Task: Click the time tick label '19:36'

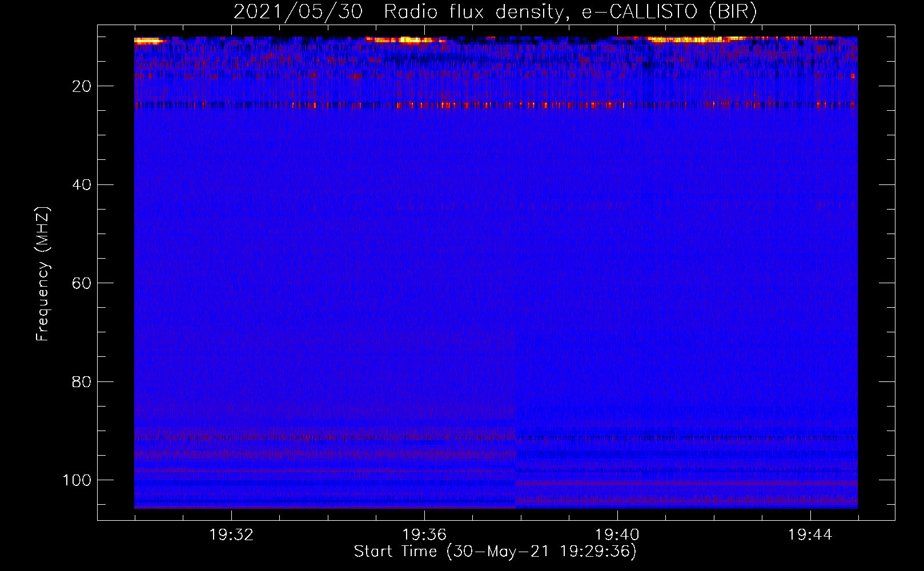Action: [x=424, y=535]
